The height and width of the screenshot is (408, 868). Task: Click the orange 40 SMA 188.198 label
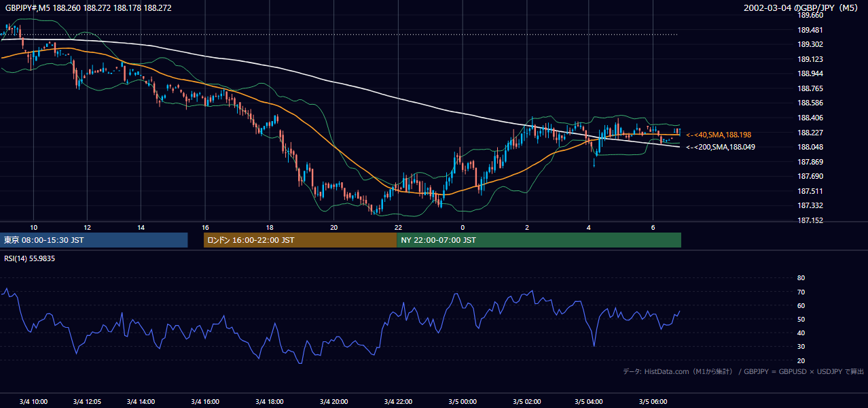click(719, 135)
